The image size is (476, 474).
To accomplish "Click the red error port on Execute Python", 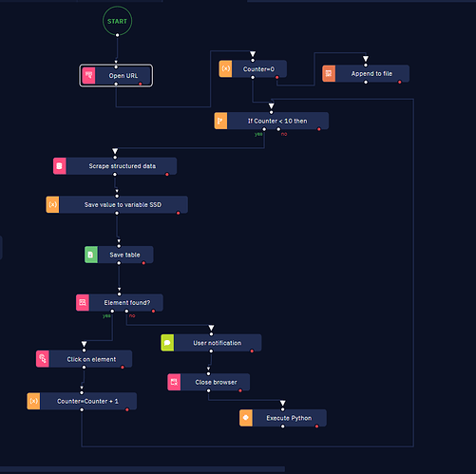I will tap(316, 427).
